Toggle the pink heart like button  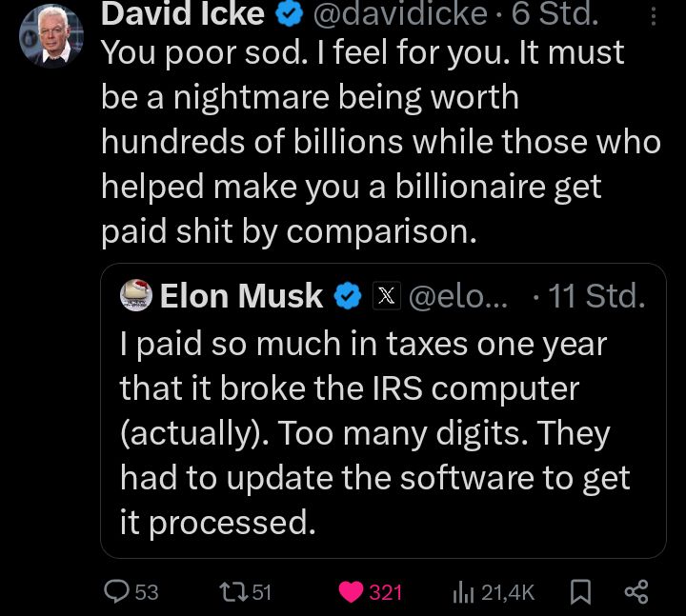[x=352, y=592]
